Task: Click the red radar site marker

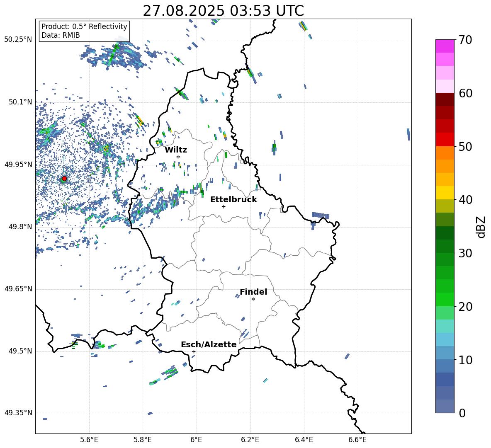Action: click(64, 179)
